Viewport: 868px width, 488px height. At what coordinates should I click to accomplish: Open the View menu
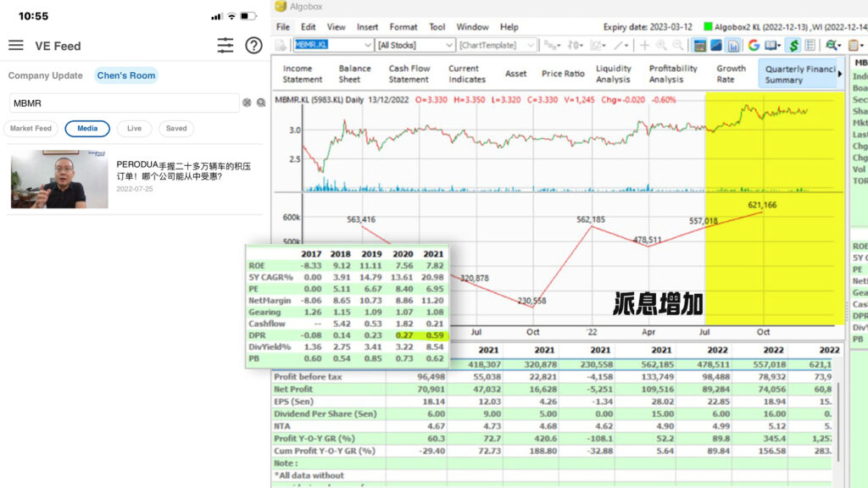[x=336, y=26]
